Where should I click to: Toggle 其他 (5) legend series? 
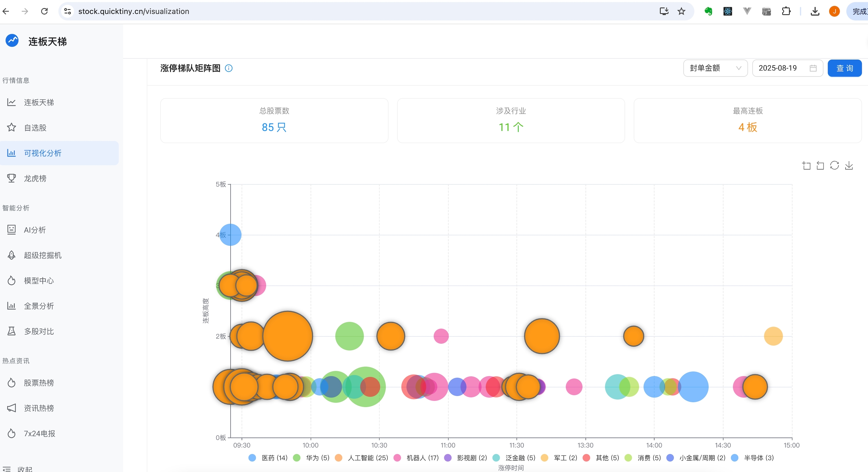click(x=601, y=458)
